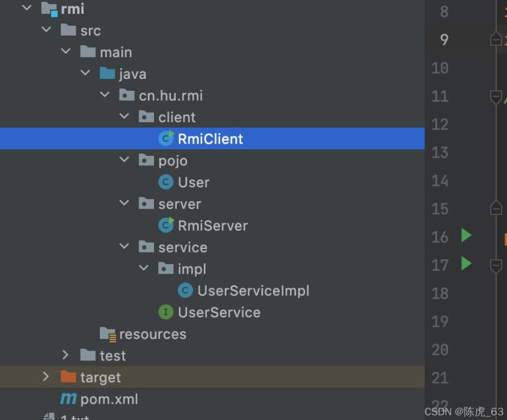Select the RmiServer class in tree
The height and width of the screenshot is (420, 507).
pyautogui.click(x=213, y=226)
